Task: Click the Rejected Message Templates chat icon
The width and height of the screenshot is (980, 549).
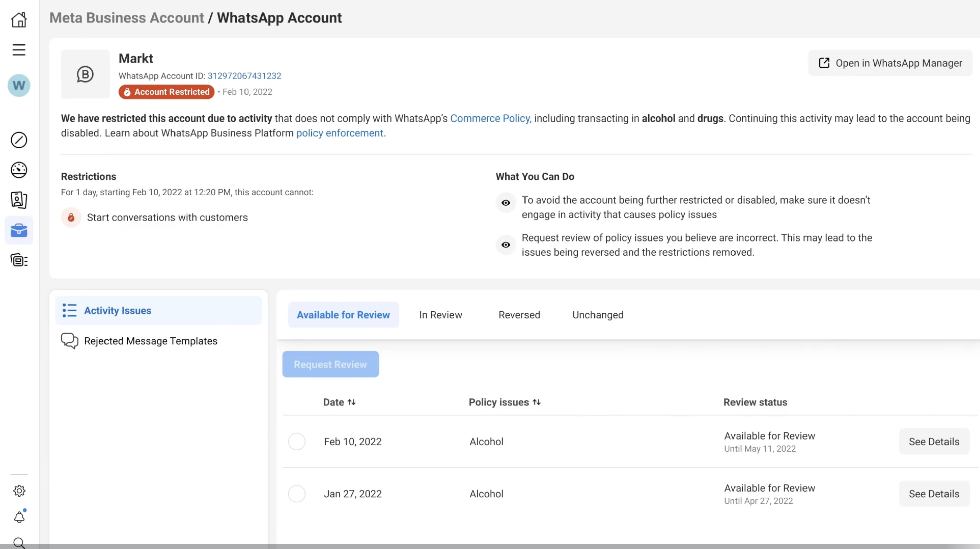Action: [x=70, y=341]
